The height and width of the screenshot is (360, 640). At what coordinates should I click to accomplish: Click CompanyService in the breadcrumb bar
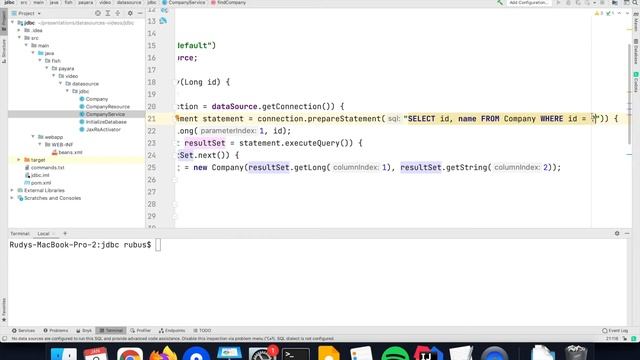click(184, 2)
